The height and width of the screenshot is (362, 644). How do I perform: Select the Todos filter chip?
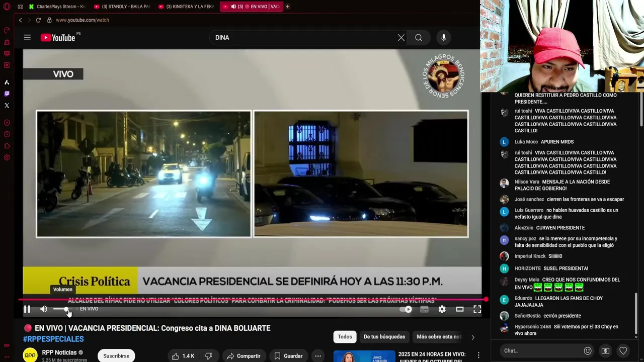[345, 337]
